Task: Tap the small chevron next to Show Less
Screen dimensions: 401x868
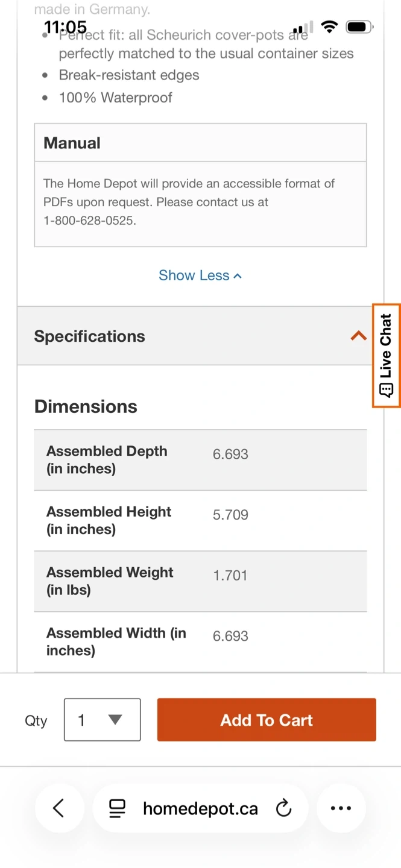Action: (x=238, y=276)
